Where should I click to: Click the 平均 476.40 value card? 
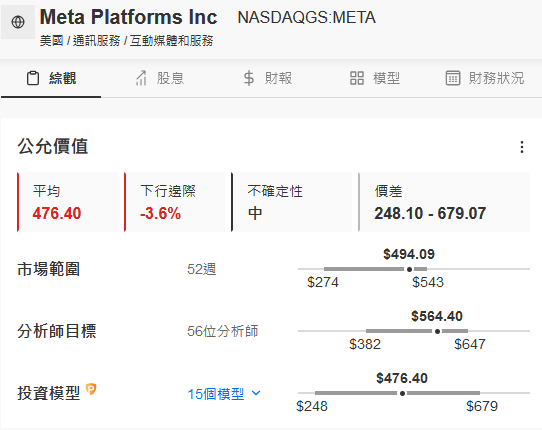tap(67, 202)
